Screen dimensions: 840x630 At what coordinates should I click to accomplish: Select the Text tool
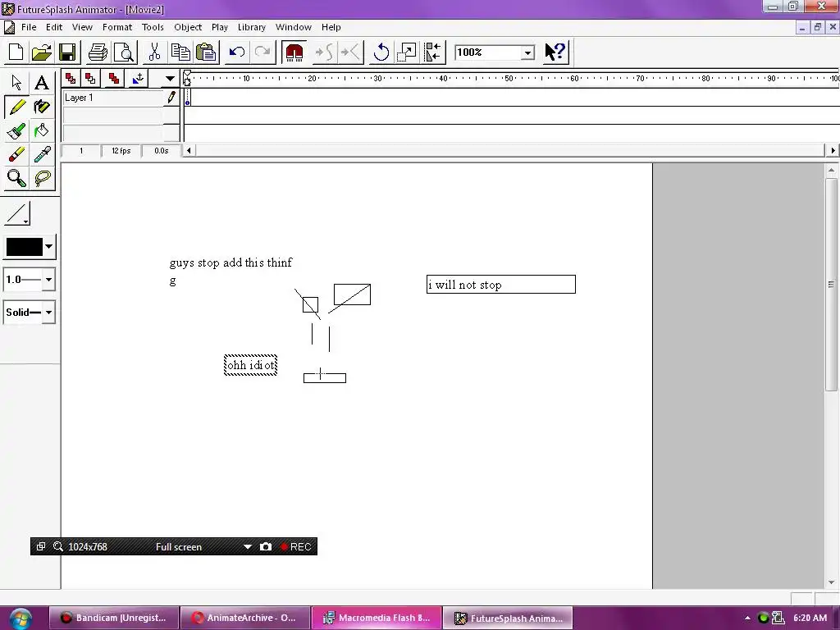click(41, 83)
